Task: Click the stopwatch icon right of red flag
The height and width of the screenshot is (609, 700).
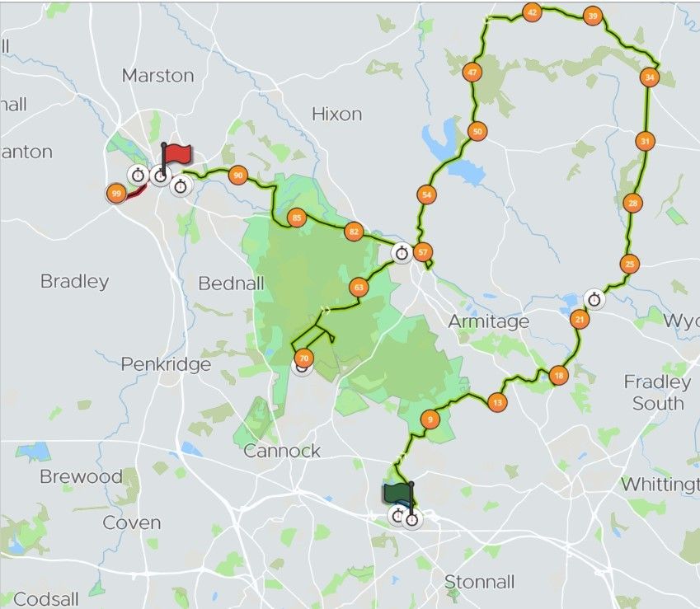Action: (181, 185)
